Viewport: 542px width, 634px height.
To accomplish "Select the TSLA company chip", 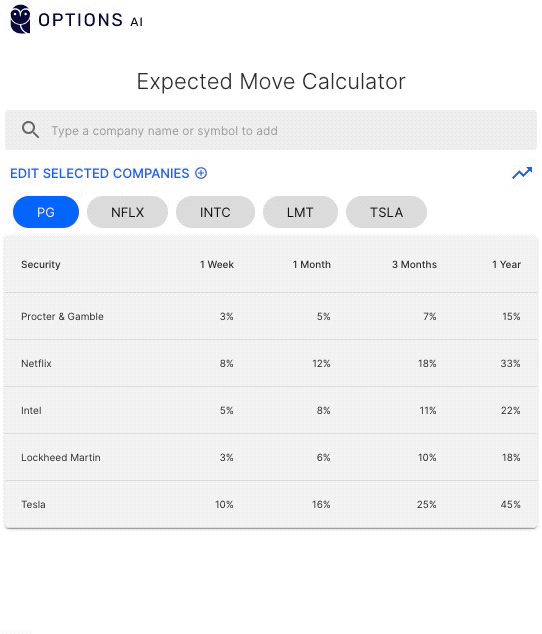I will [386, 212].
